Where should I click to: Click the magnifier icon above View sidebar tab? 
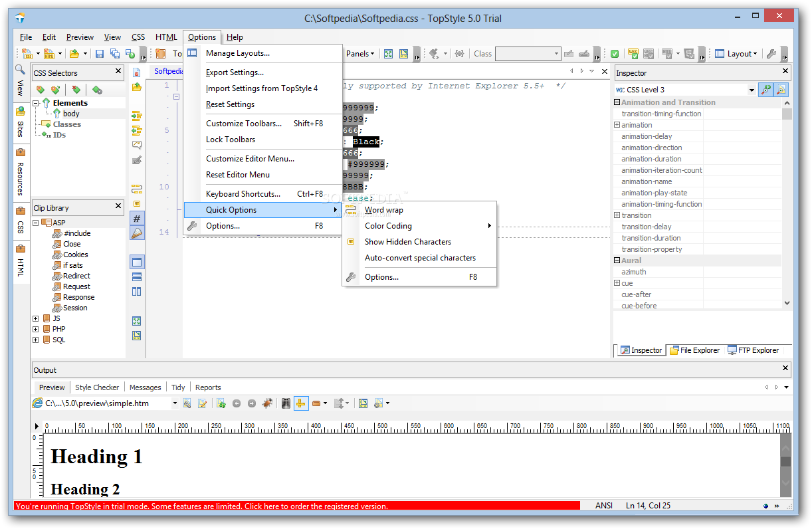20,69
